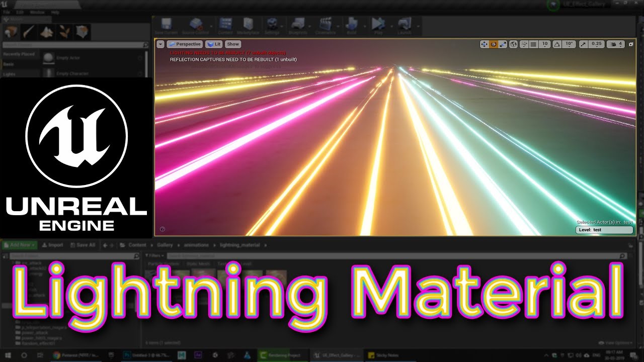Expand the Launch options arrow
This screenshot has height=362, width=644.
[x=418, y=26]
